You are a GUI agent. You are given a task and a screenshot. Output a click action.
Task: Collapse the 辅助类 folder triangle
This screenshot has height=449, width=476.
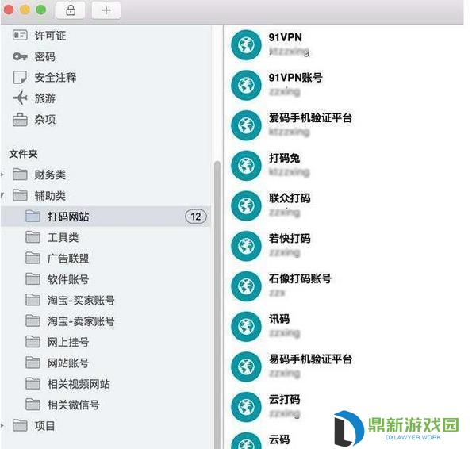point(2,195)
